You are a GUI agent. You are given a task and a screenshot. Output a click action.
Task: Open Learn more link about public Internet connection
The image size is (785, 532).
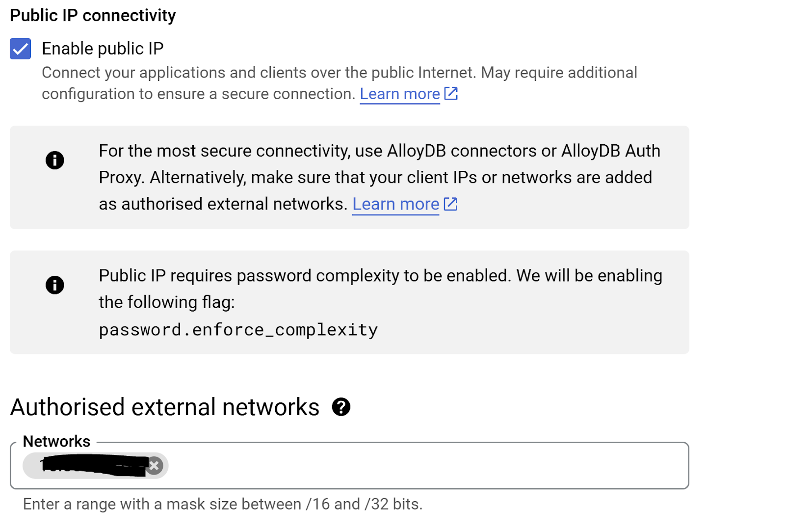[x=400, y=94]
